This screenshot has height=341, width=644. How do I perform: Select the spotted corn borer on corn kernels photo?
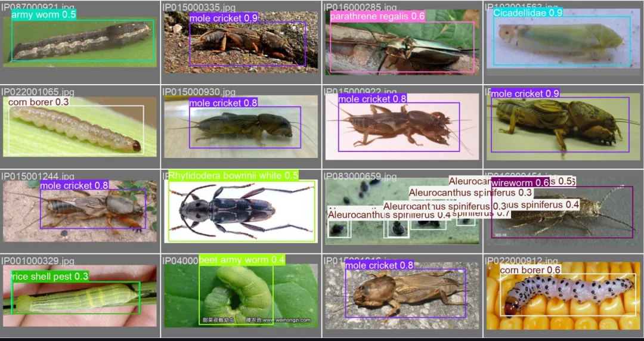coord(563,296)
